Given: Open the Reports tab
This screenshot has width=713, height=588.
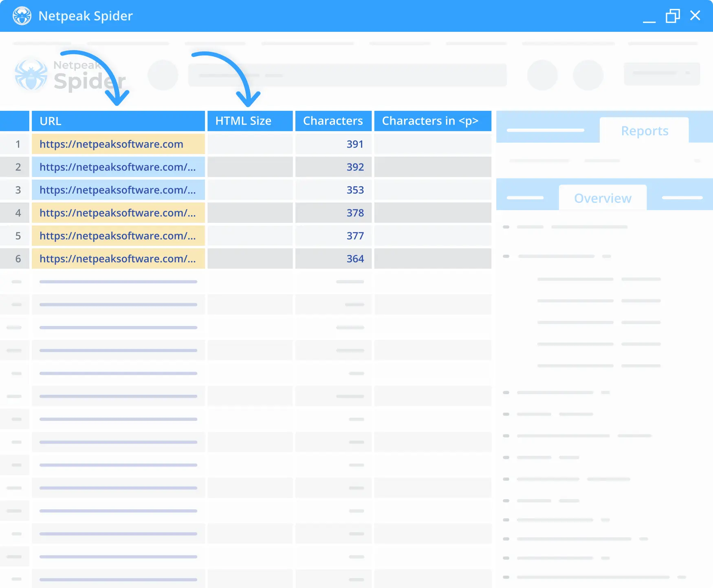Looking at the screenshot, I should click(x=644, y=130).
